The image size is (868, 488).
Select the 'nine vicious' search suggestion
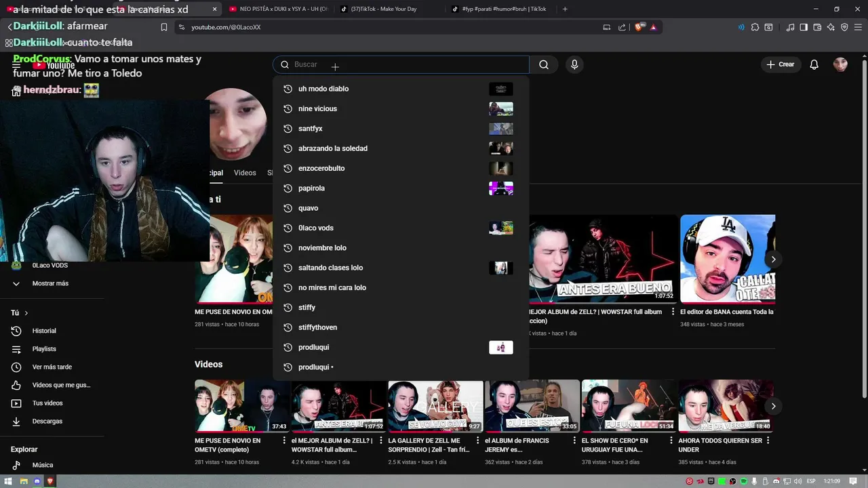(401, 108)
